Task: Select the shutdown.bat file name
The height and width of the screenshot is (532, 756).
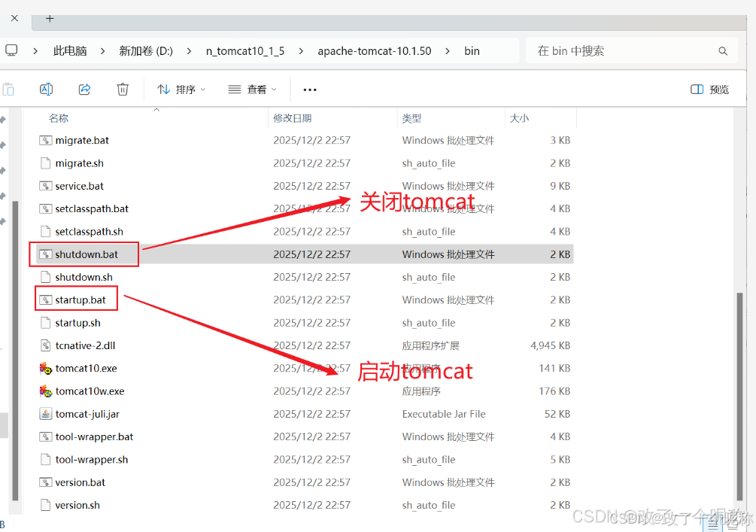Action: [x=87, y=254]
